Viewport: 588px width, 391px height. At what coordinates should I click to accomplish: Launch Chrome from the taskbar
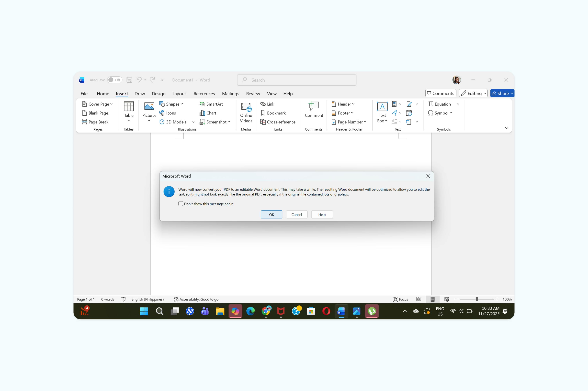(266, 311)
